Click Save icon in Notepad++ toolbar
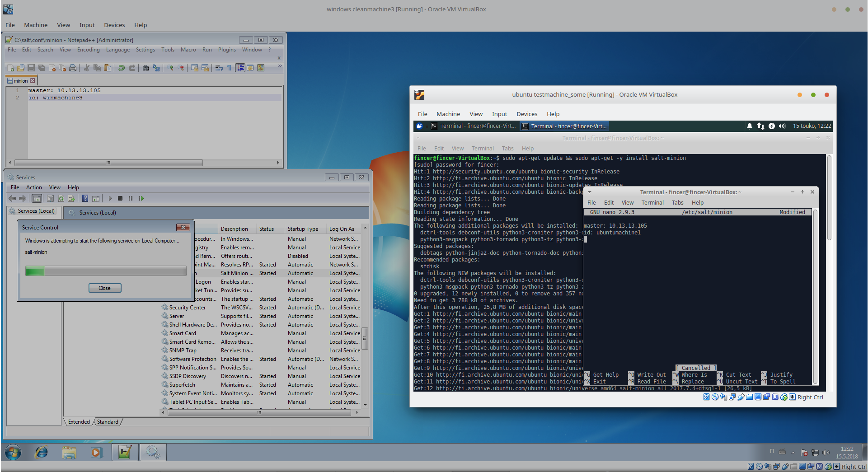The height and width of the screenshot is (472, 868). (x=31, y=68)
